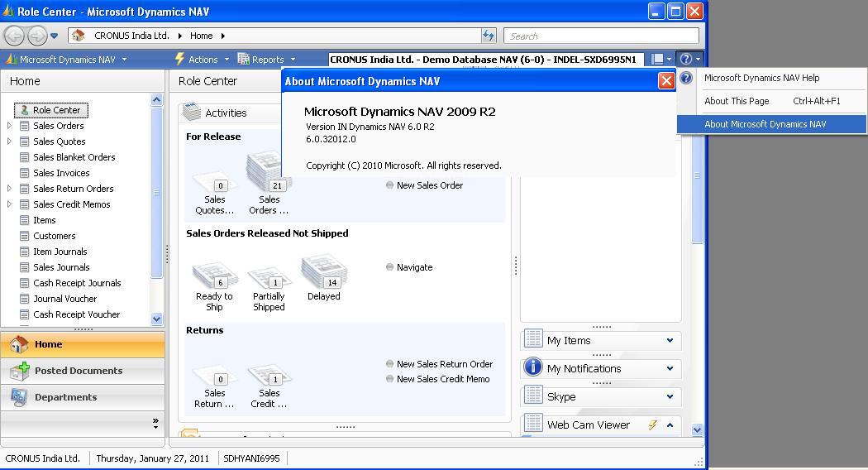
Task: Open Item Journals in navigation pane
Action: (60, 252)
